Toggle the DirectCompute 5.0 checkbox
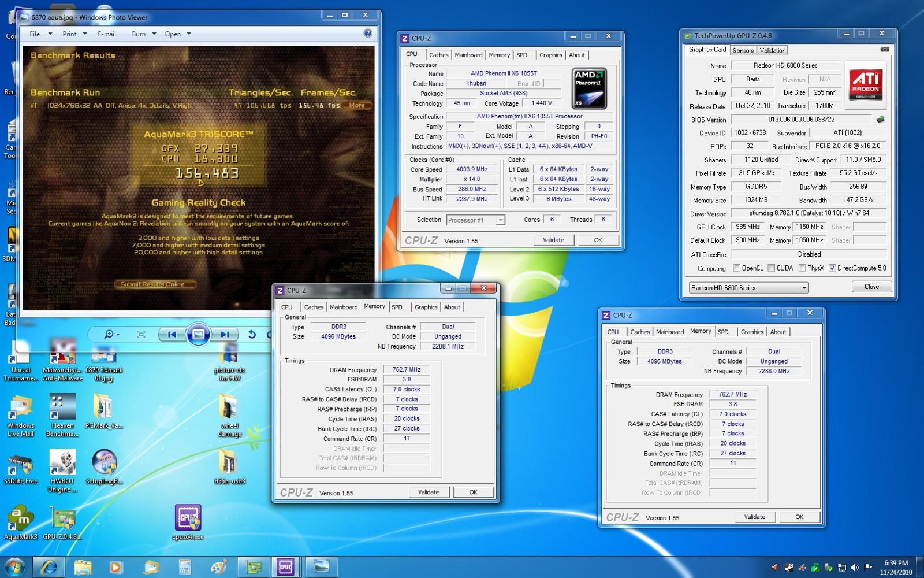 (832, 268)
